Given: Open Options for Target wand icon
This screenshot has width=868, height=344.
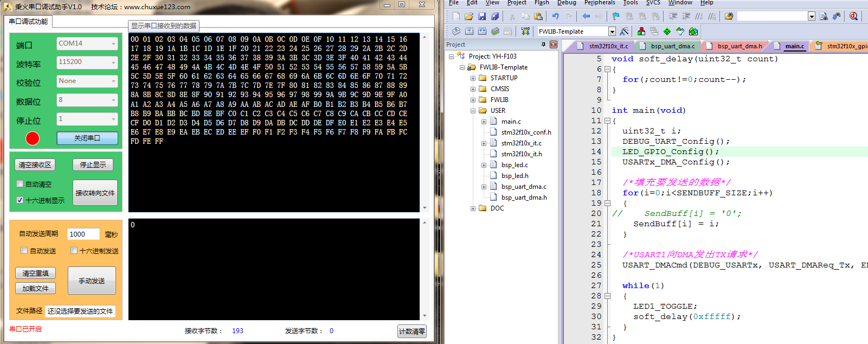Looking at the screenshot, I should (624, 31).
